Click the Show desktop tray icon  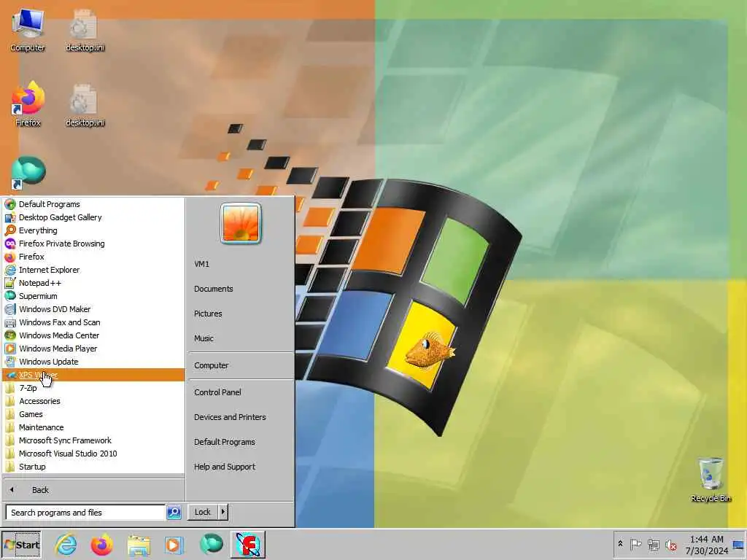[x=739, y=545]
